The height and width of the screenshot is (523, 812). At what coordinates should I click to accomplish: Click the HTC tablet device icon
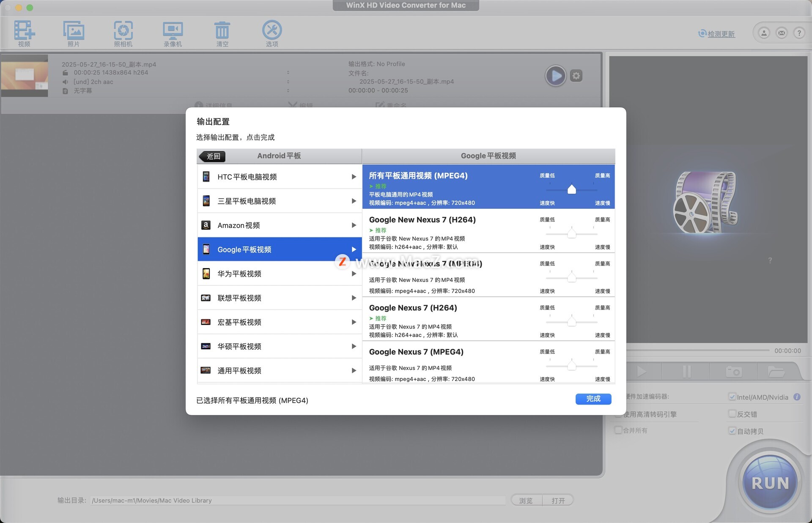pos(206,177)
